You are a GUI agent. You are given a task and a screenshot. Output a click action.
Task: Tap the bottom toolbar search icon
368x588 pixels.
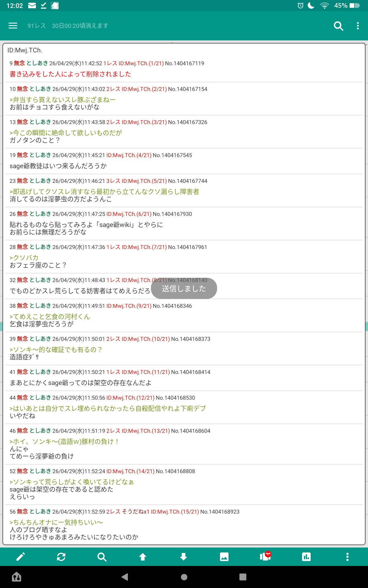(102, 557)
